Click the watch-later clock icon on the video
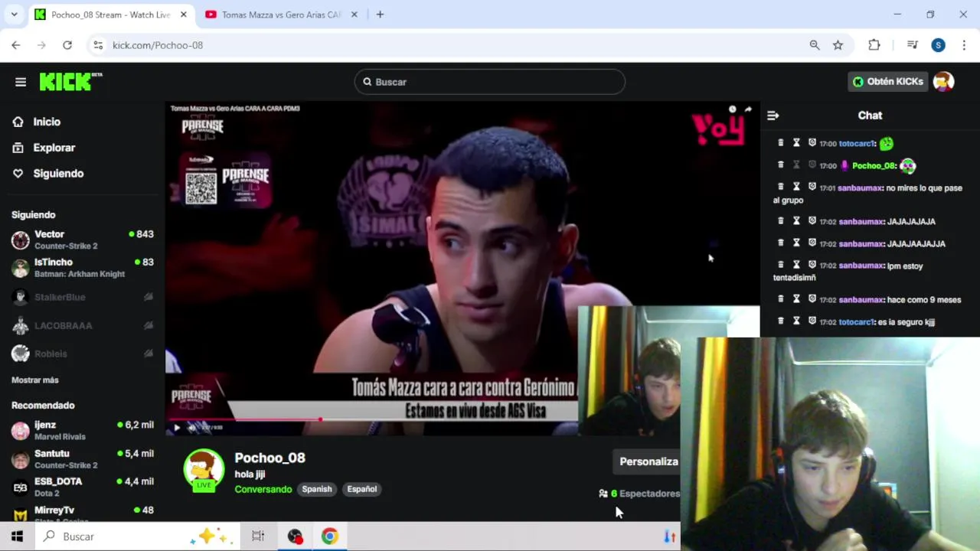Screen dimensions: 980x551 [x=733, y=109]
